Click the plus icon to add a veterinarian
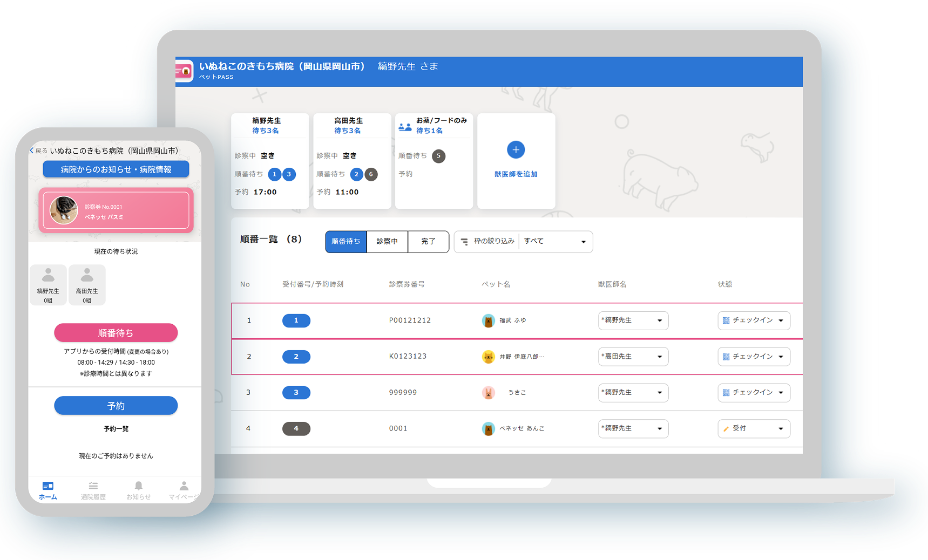This screenshot has width=928, height=560. click(516, 149)
